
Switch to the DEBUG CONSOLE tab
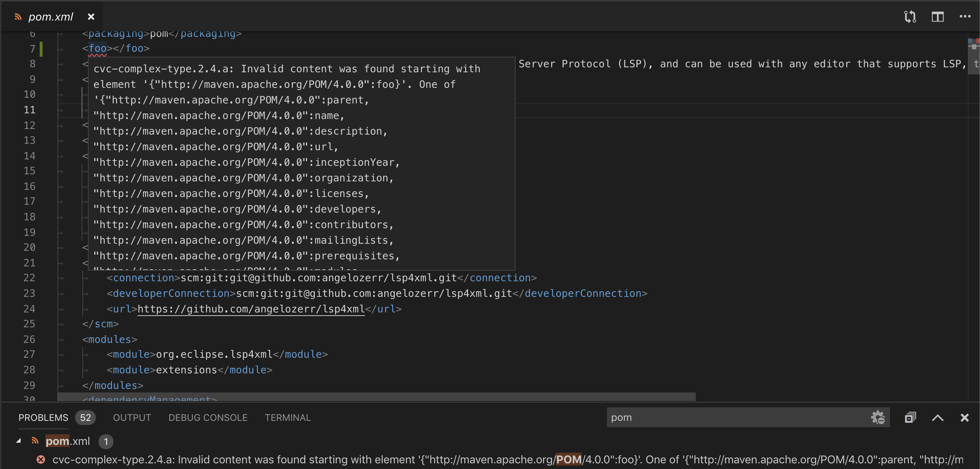pyautogui.click(x=208, y=417)
